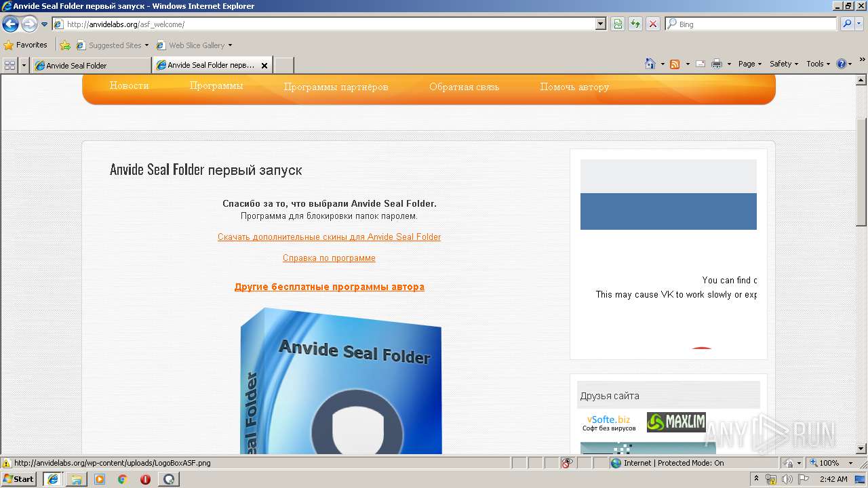Click the volume speaker tray icon

click(x=787, y=479)
